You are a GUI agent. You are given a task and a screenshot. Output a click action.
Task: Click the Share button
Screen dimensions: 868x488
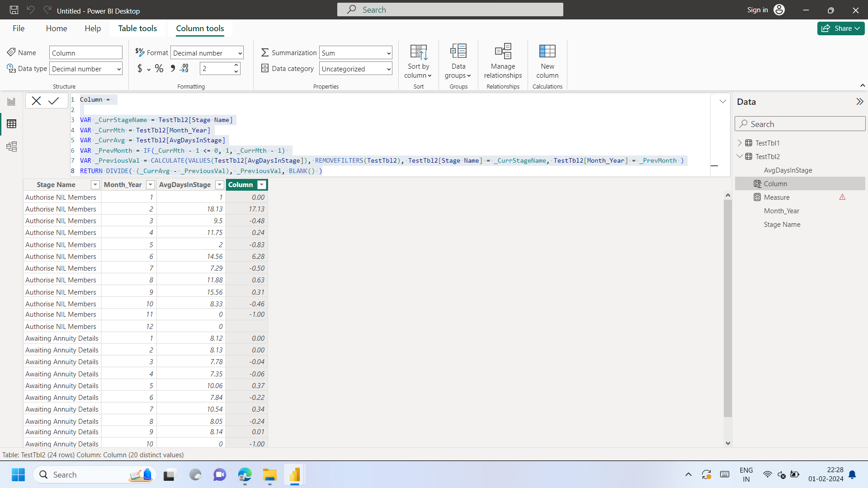point(840,28)
